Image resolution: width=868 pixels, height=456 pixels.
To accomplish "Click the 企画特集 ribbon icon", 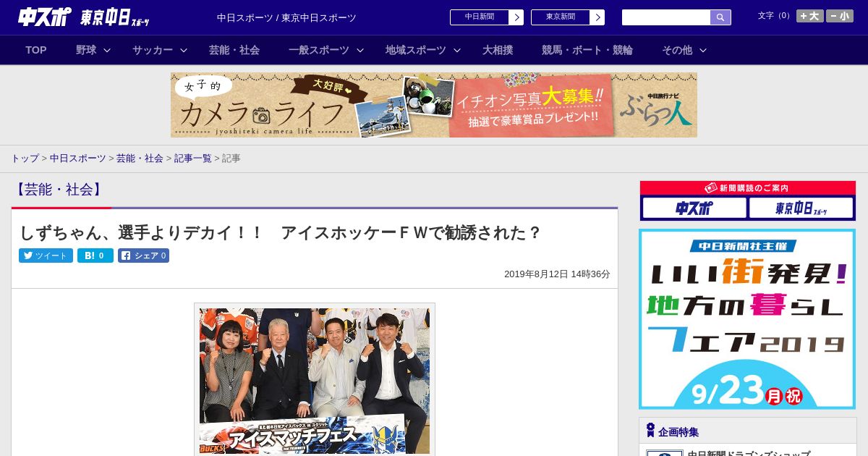I will point(650,431).
